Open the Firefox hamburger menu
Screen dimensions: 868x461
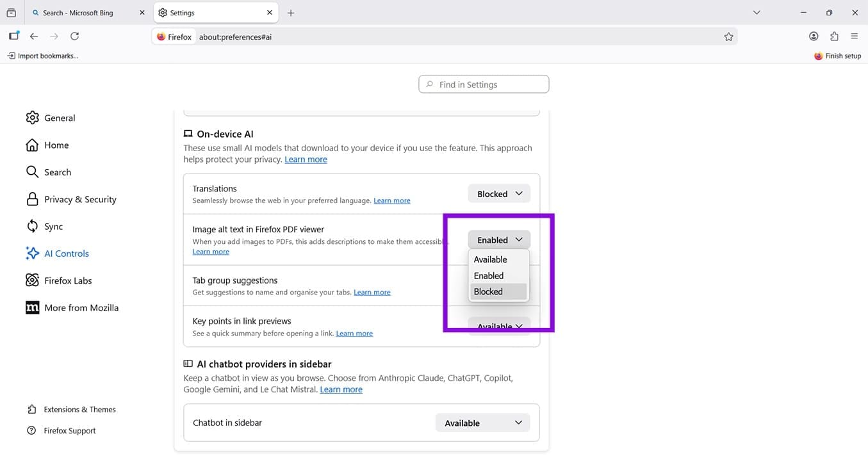coord(855,36)
